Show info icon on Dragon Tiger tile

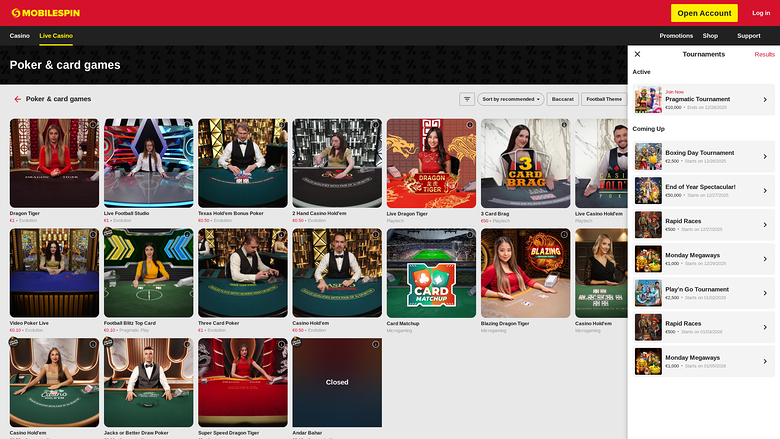pyautogui.click(x=93, y=125)
